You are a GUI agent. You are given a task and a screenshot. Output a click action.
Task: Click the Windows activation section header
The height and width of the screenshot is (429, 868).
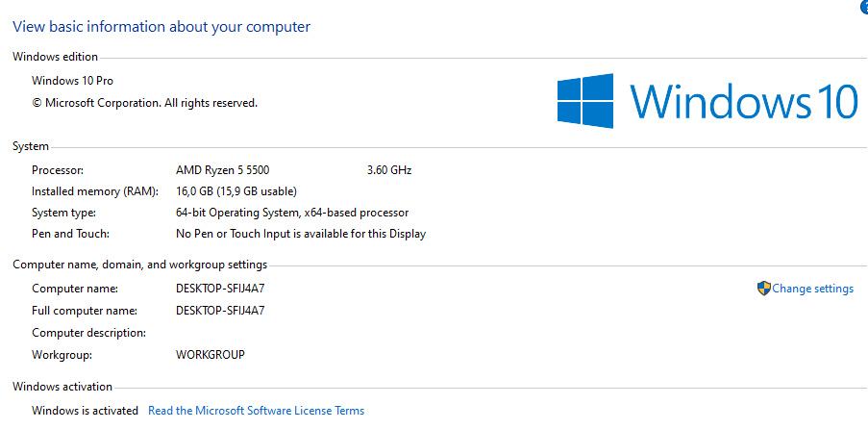62,387
